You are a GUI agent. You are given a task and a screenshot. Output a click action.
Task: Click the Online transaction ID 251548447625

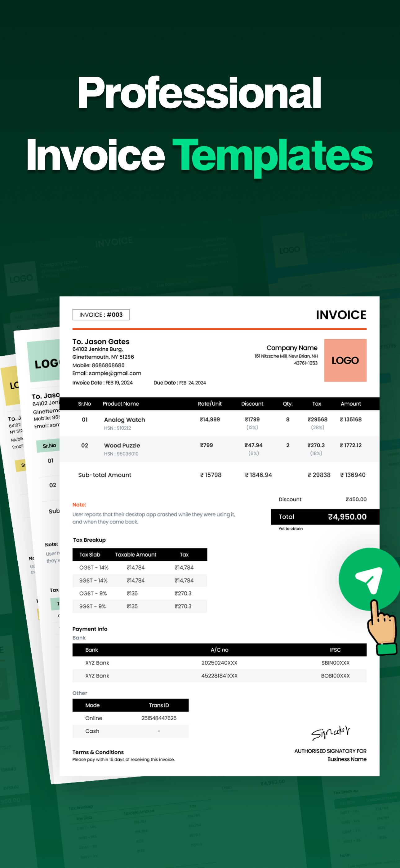pyautogui.click(x=159, y=718)
